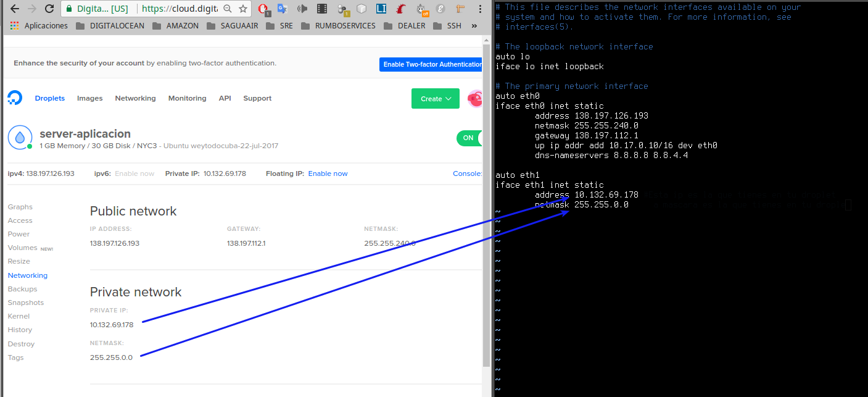This screenshot has width=868, height=397.
Task: Open SSH bookmarks folder
Action: (447, 26)
